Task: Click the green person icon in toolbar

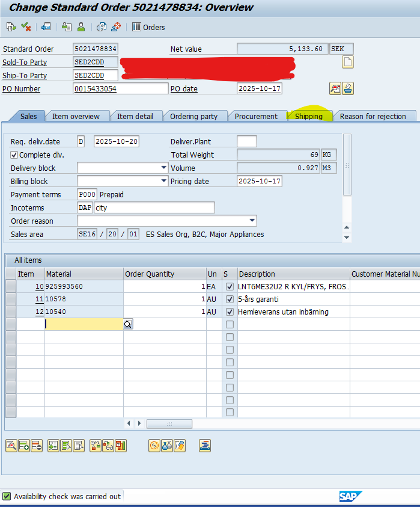Action: tap(81, 27)
